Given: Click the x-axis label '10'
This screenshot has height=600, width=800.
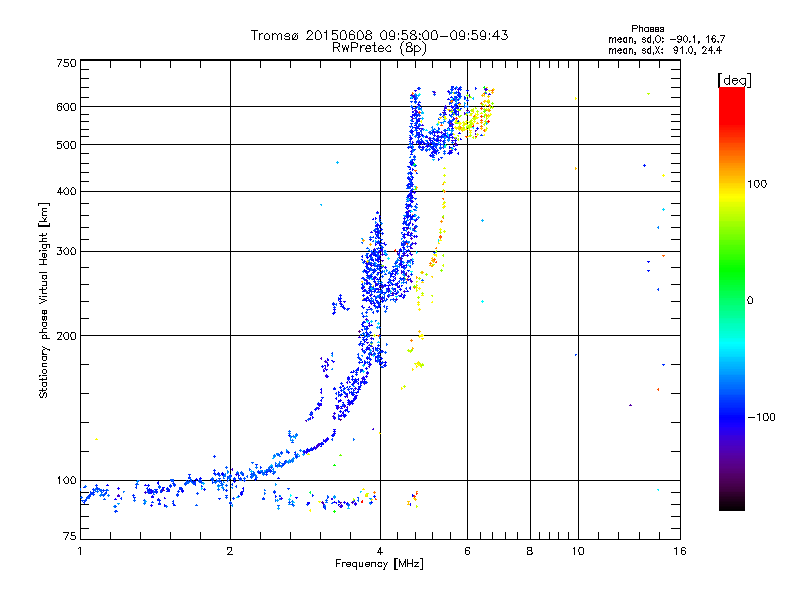Looking at the screenshot, I should point(578,551).
